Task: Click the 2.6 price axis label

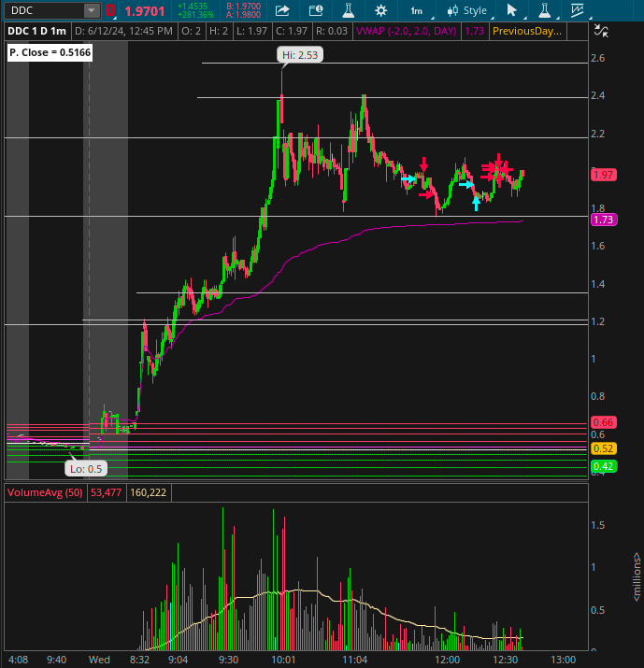Action: (598, 58)
